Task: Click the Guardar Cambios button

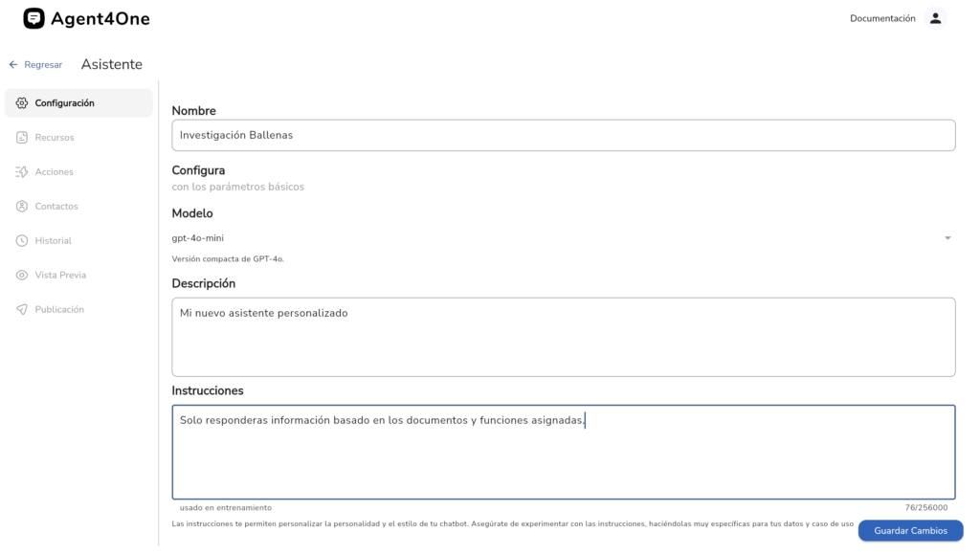Action: 910,531
